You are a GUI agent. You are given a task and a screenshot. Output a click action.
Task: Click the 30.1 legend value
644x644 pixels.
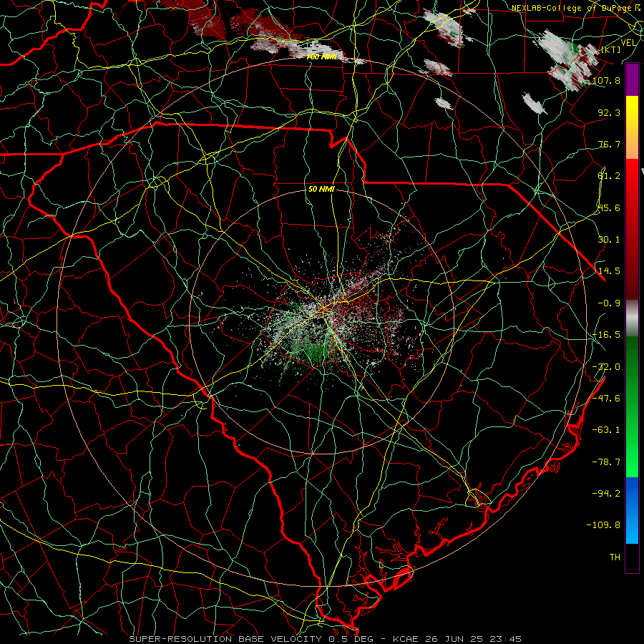point(609,239)
